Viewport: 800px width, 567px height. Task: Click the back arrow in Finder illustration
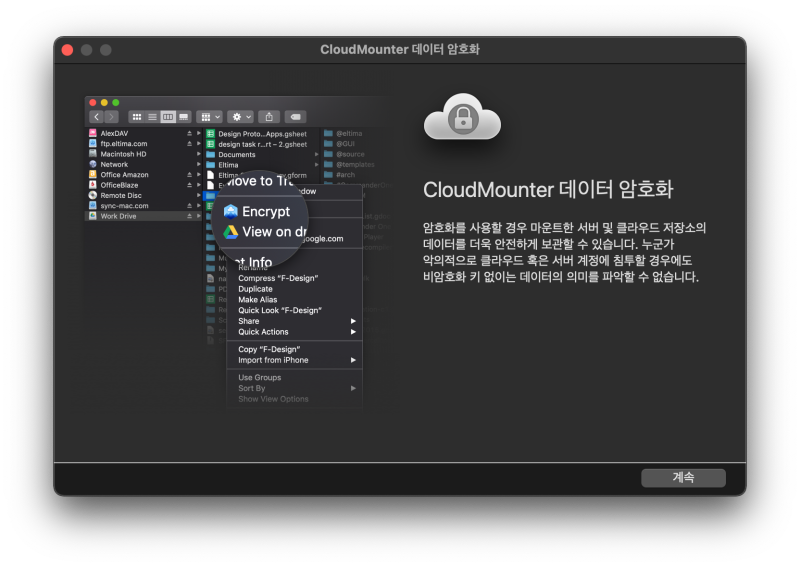(97, 117)
